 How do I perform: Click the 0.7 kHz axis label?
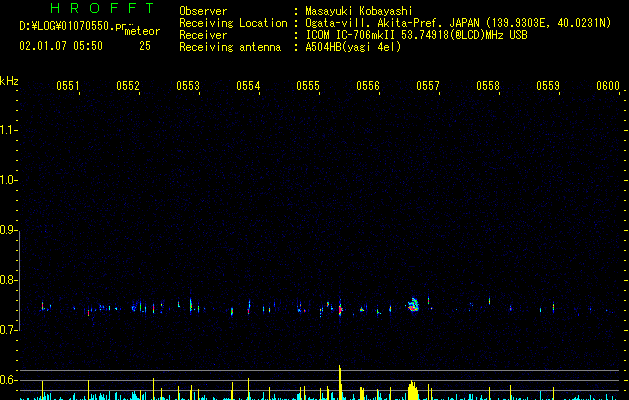tap(8, 330)
